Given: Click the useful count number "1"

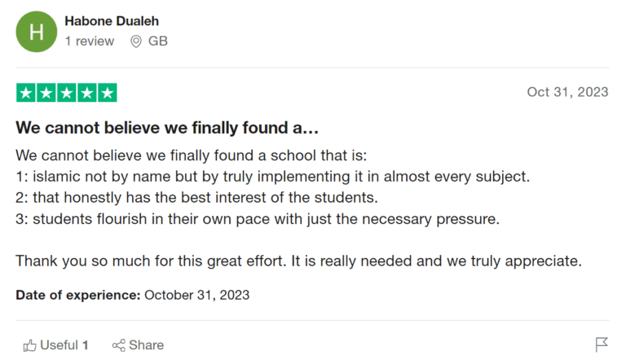Looking at the screenshot, I should [86, 345].
